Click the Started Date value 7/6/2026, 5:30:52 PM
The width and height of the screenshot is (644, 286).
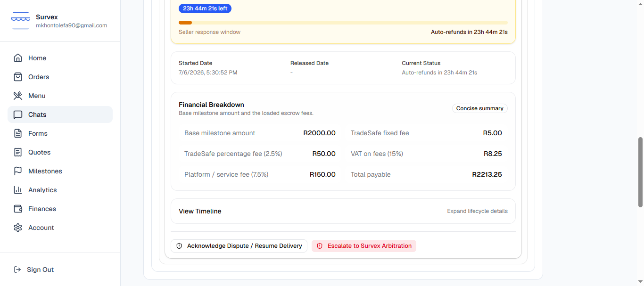click(208, 73)
